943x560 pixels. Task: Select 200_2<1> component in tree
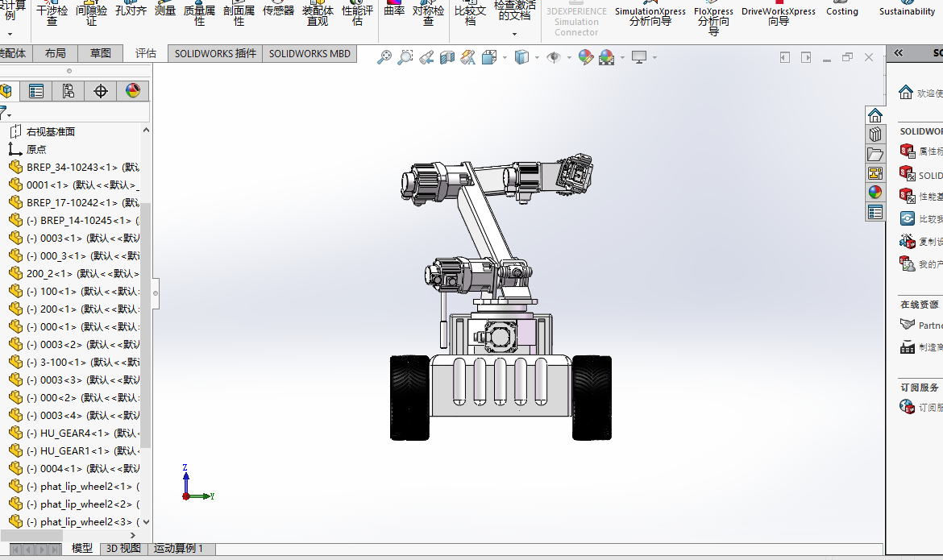click(x=74, y=274)
